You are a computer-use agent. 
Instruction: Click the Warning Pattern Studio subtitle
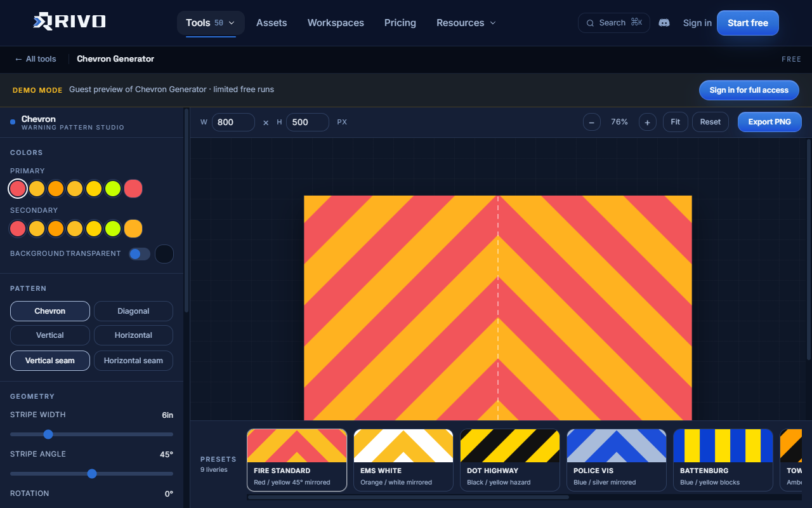click(x=73, y=128)
